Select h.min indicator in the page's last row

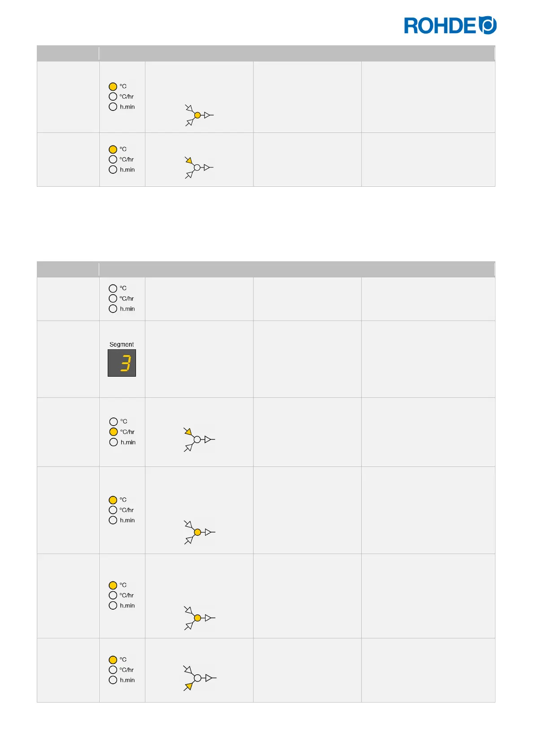pos(113,680)
